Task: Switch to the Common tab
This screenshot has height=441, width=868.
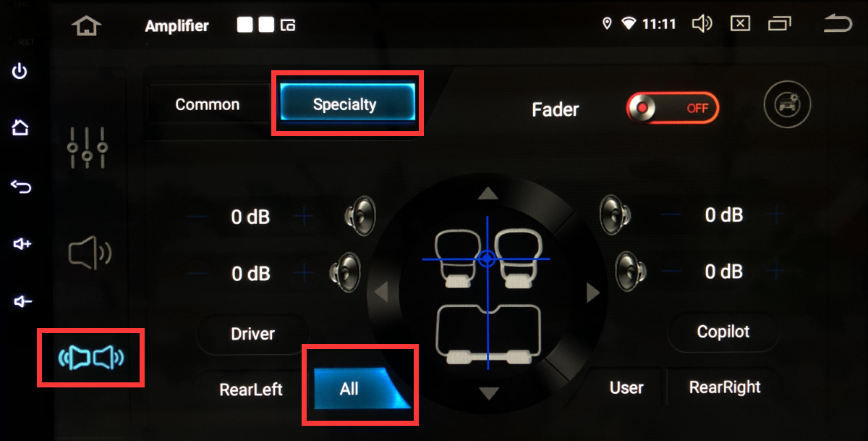Action: [x=208, y=104]
